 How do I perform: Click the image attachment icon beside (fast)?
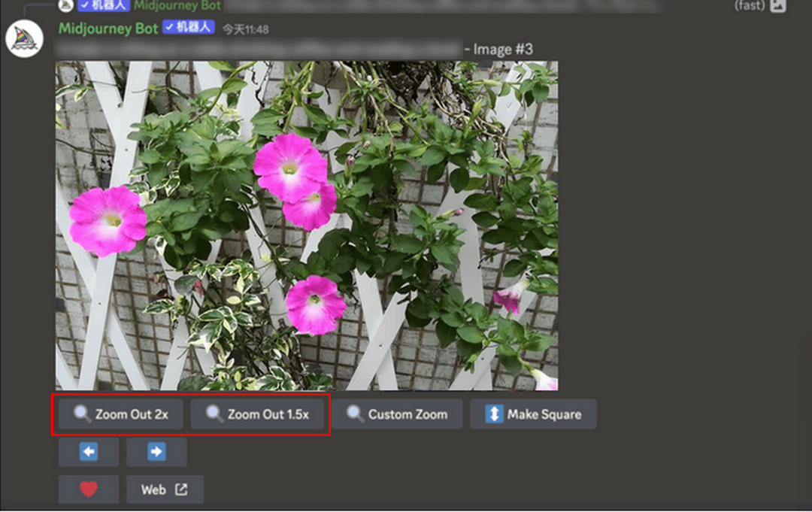[x=778, y=5]
